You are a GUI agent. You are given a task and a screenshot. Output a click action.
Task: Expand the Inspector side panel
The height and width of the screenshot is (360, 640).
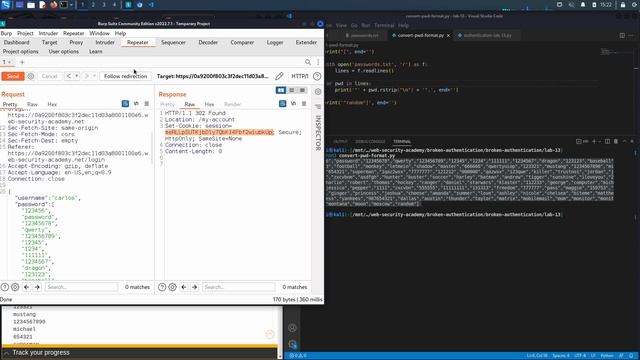(x=318, y=133)
